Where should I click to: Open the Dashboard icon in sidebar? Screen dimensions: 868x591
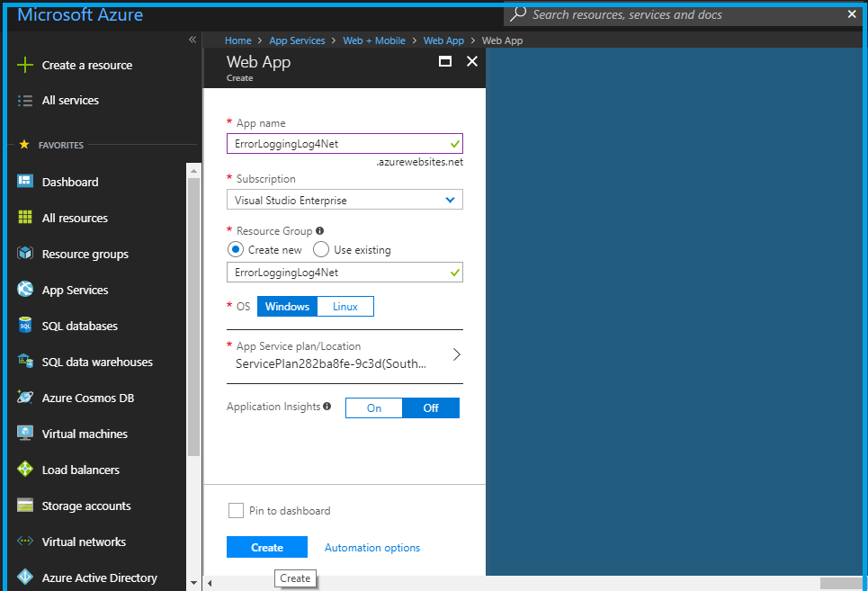tap(25, 181)
